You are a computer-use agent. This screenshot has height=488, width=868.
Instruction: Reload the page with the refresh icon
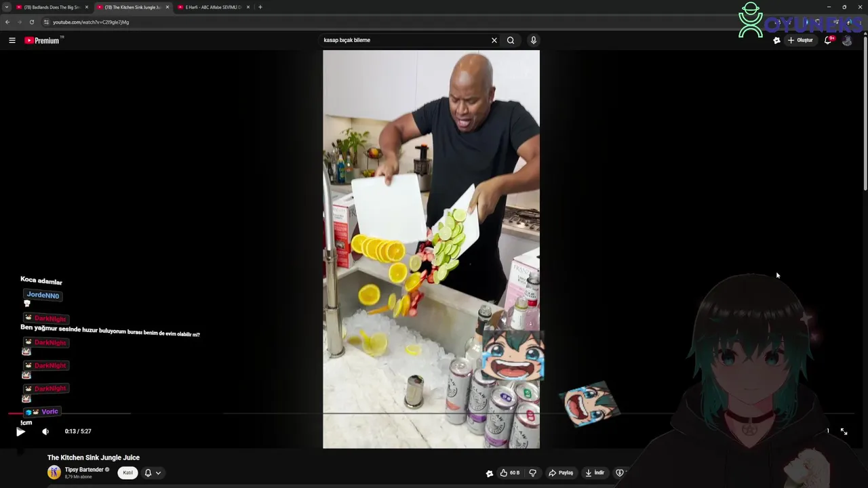tap(31, 22)
